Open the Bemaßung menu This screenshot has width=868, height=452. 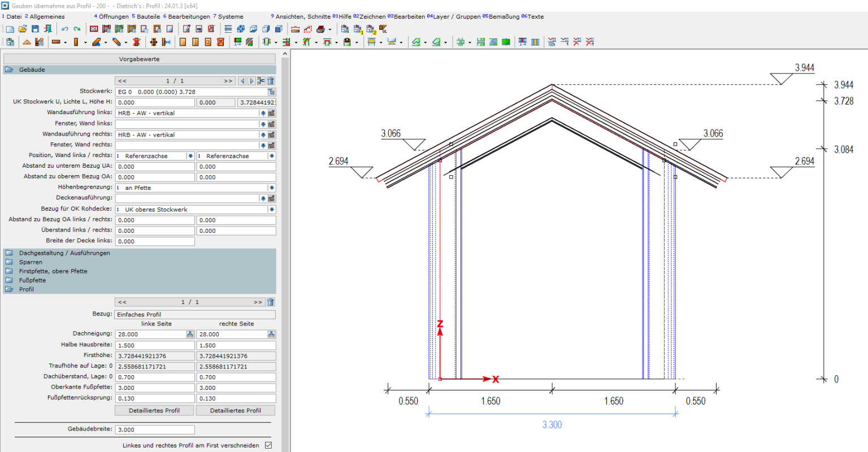pyautogui.click(x=503, y=16)
